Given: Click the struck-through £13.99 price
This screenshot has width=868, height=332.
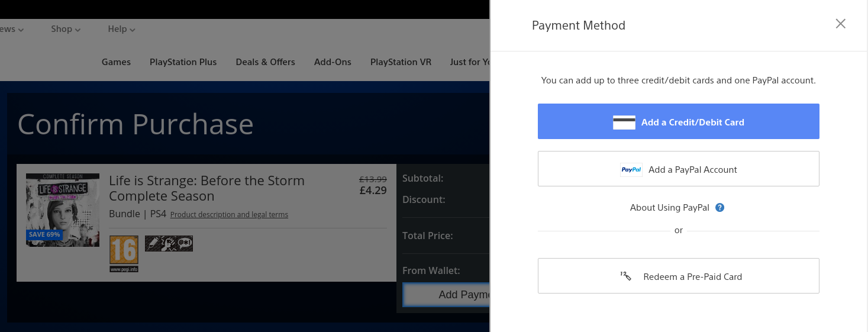Looking at the screenshot, I should point(373,179).
